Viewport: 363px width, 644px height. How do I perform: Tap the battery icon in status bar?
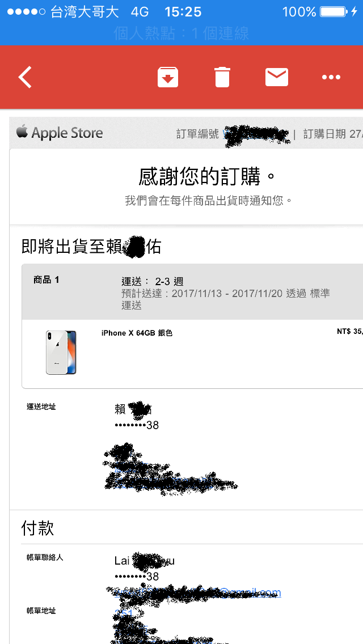pyautogui.click(x=335, y=11)
